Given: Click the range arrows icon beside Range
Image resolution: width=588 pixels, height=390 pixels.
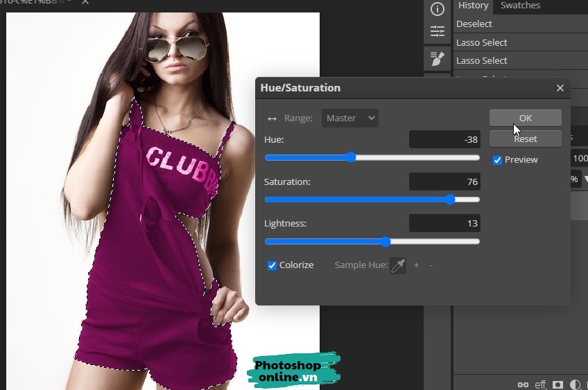Looking at the screenshot, I should 272,118.
